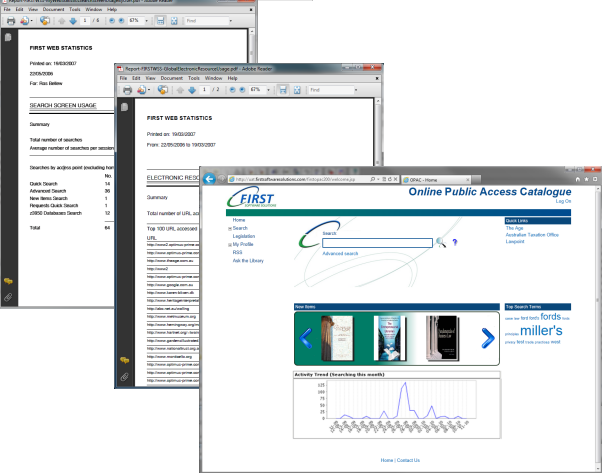The height and width of the screenshot is (473, 602).
Task: Open address bar search dropdown arrow
Action: point(378,179)
